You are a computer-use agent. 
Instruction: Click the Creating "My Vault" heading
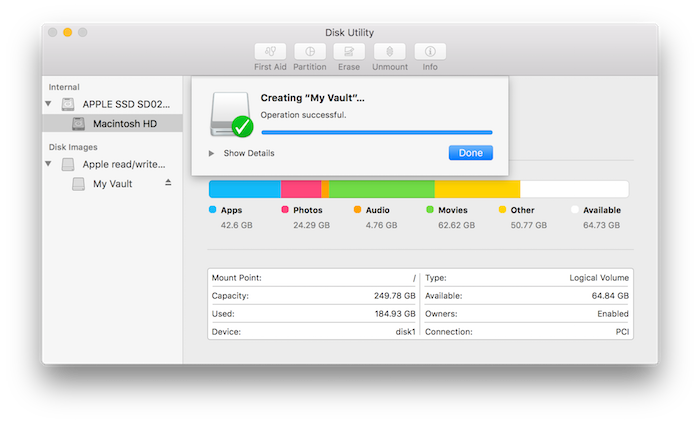pos(312,98)
